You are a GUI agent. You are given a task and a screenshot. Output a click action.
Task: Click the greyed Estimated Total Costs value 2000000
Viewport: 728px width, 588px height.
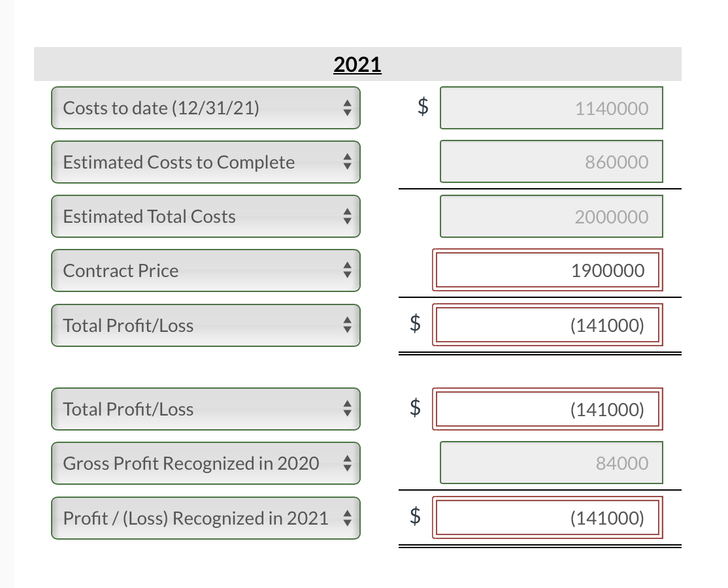(552, 216)
